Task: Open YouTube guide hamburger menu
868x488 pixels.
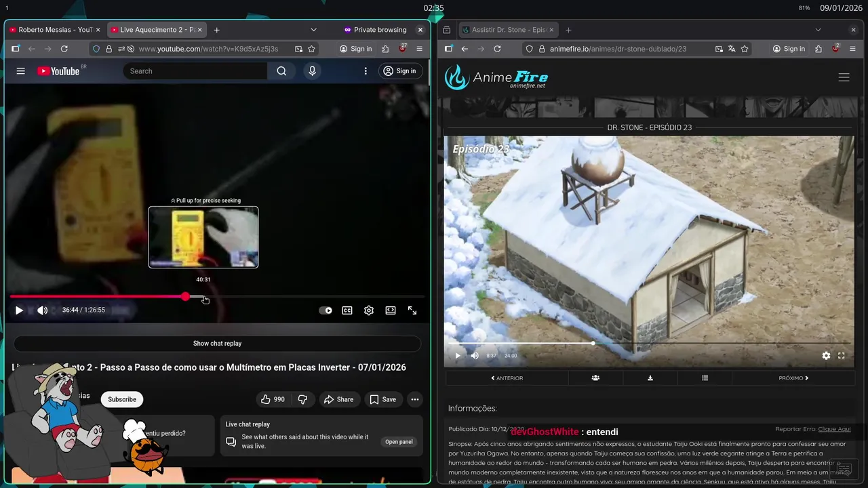Action: 21,71
